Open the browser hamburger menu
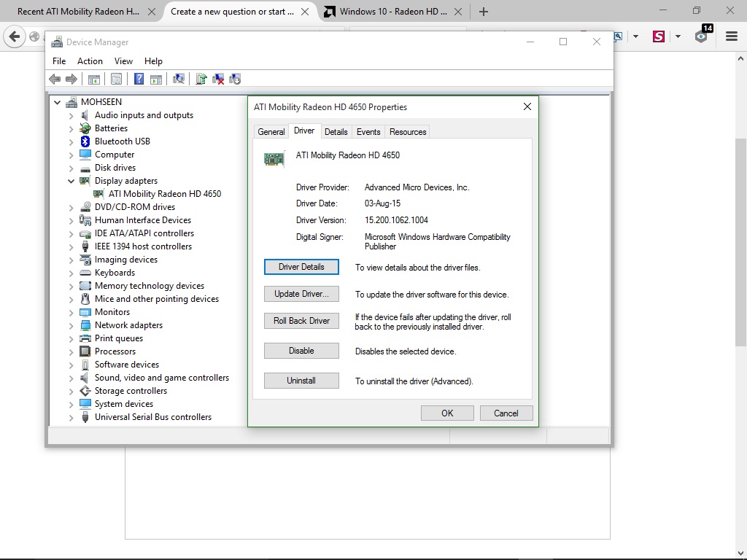747x560 pixels. tap(732, 36)
